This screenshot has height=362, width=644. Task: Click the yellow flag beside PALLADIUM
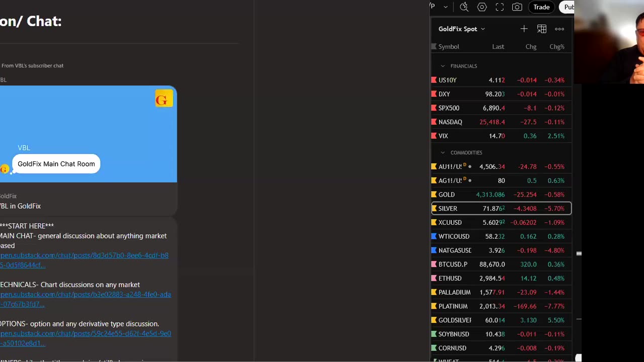[434, 292]
